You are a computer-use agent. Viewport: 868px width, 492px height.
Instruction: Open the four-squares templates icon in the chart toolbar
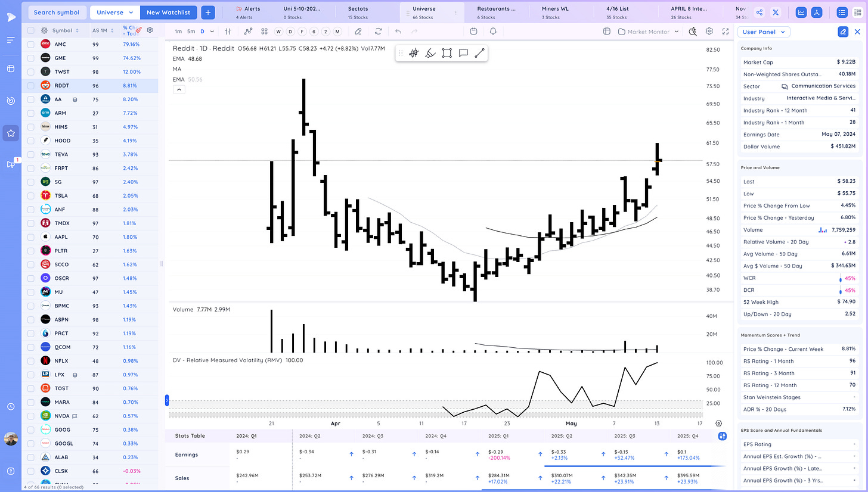(265, 32)
